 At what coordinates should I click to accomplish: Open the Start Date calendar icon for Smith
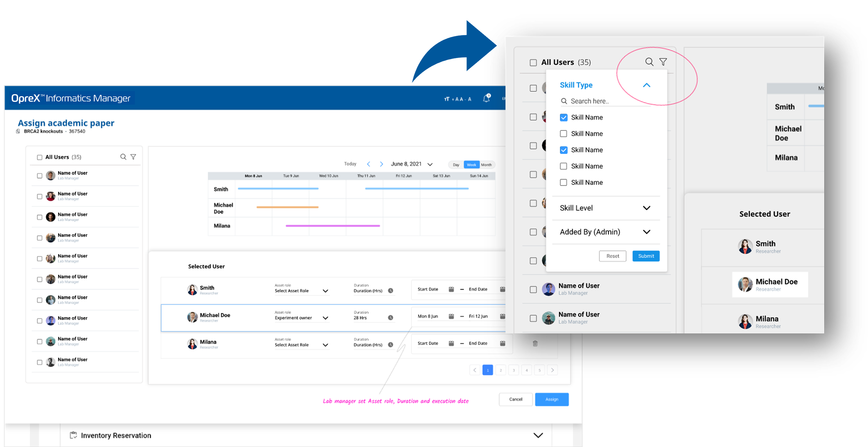click(x=451, y=289)
